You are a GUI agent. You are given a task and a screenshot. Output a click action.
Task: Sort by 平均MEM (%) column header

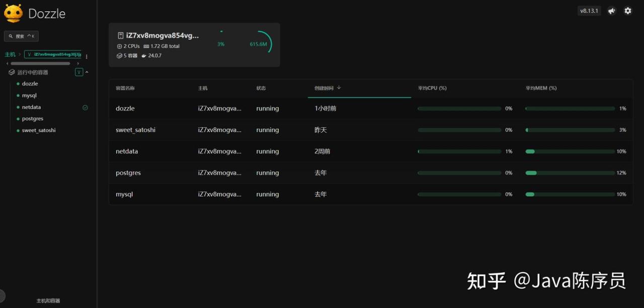coord(541,88)
